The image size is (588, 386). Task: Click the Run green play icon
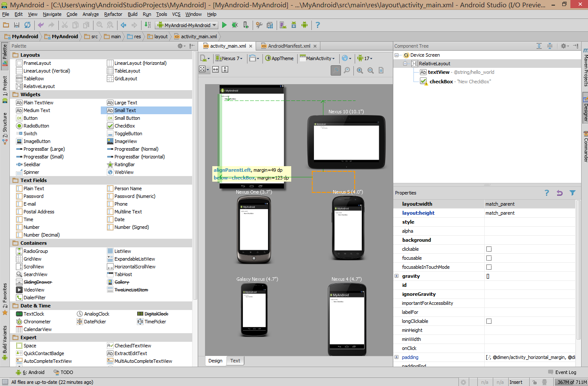[x=224, y=25]
